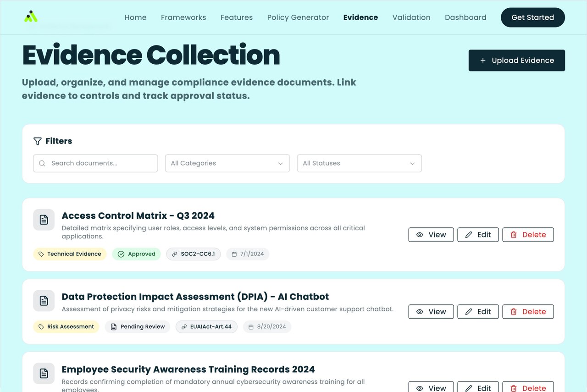Click the SOC2-CC6.1 control link badge

click(x=194, y=254)
